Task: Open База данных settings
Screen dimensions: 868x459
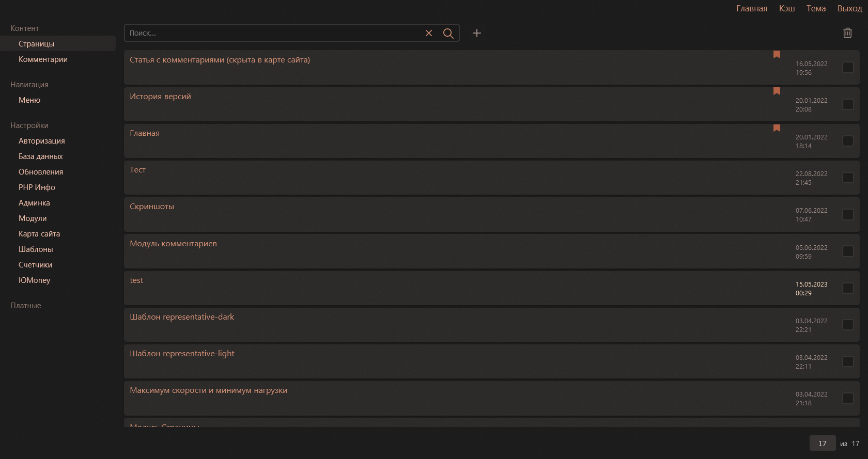Action: (x=41, y=156)
